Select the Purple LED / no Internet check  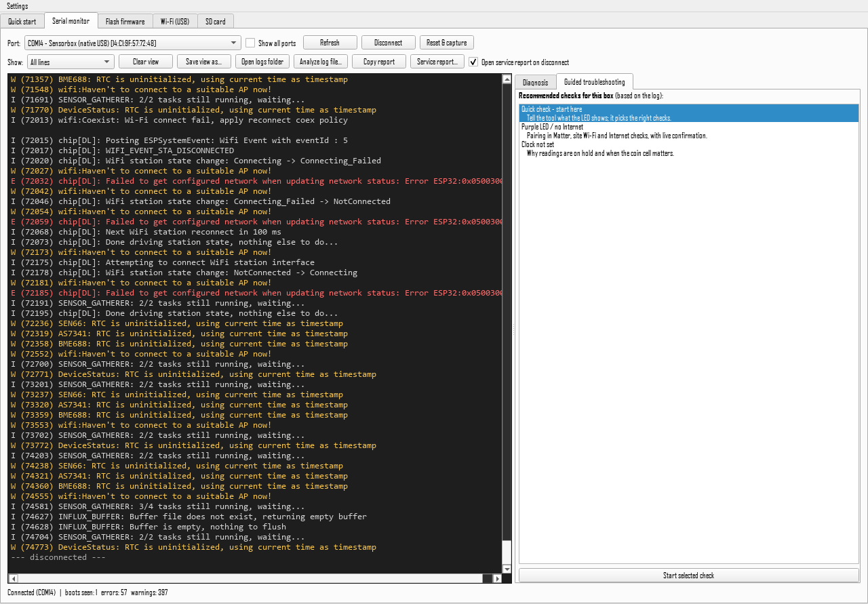coord(689,131)
